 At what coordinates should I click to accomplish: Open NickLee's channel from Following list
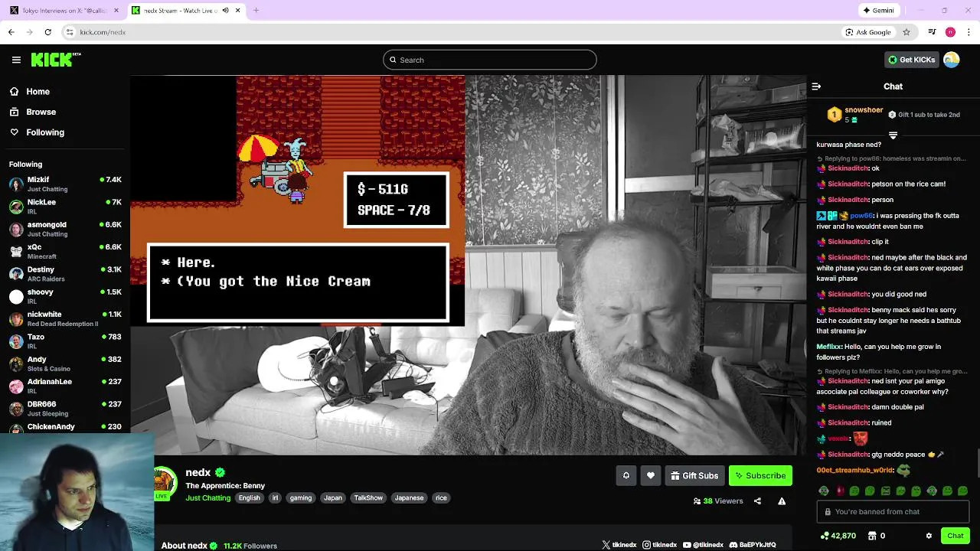coord(65,207)
